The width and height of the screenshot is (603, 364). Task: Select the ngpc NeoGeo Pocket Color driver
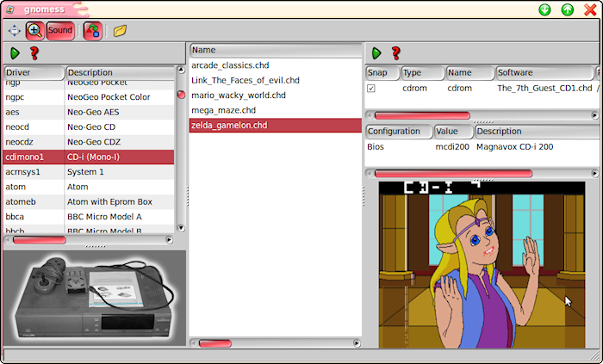click(89, 97)
